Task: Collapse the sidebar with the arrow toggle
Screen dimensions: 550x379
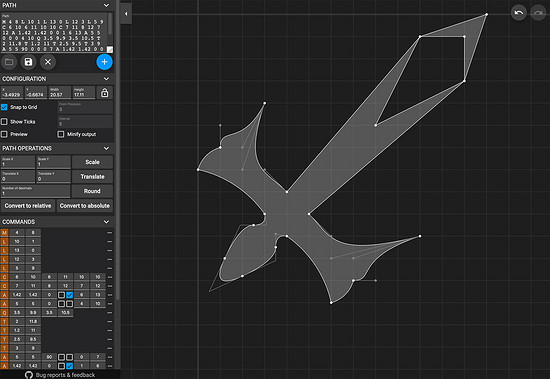Action: (126, 14)
